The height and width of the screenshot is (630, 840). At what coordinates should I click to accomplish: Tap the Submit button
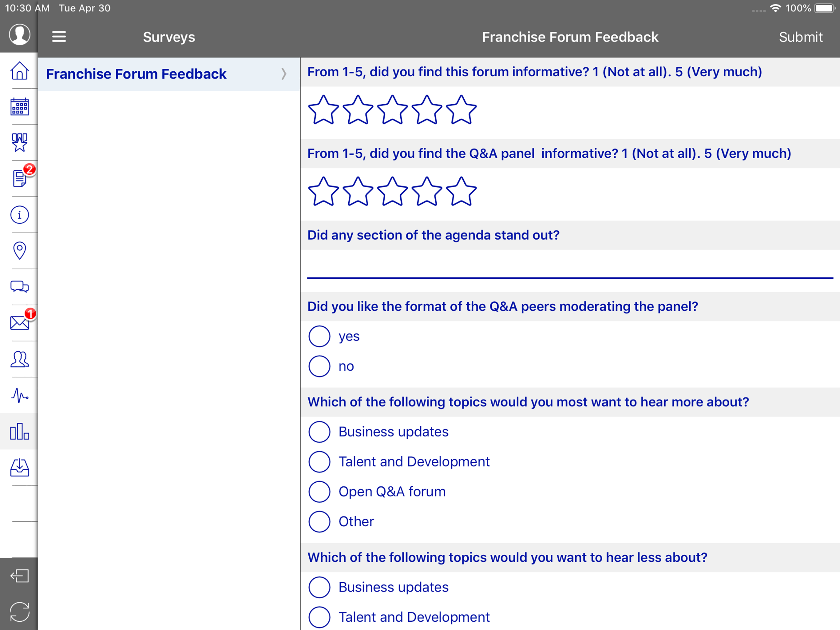801,37
